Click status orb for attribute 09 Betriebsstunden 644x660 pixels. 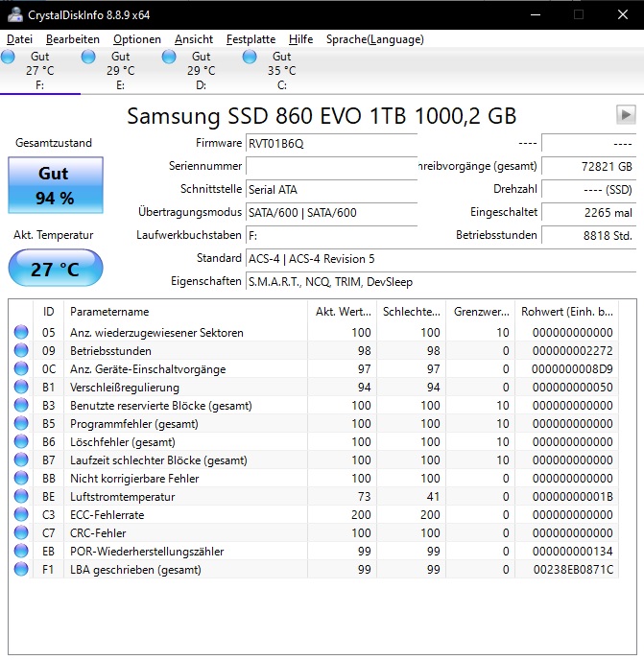pyautogui.click(x=21, y=350)
